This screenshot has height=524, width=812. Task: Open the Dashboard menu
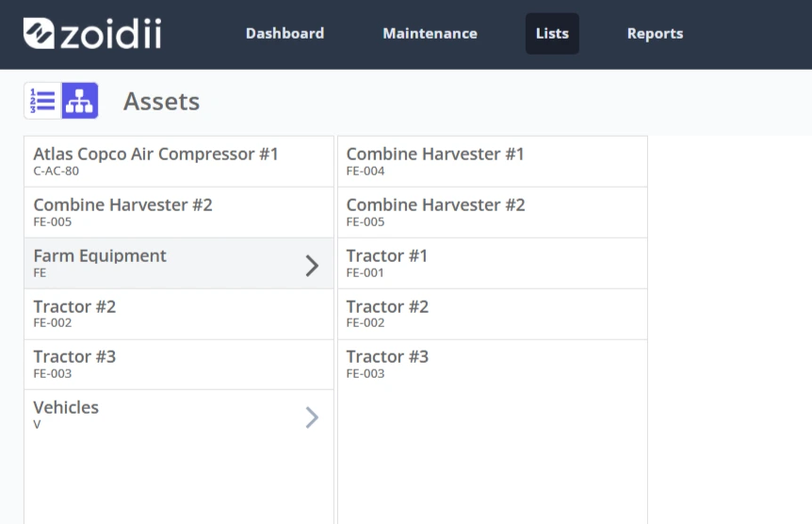[284, 34]
